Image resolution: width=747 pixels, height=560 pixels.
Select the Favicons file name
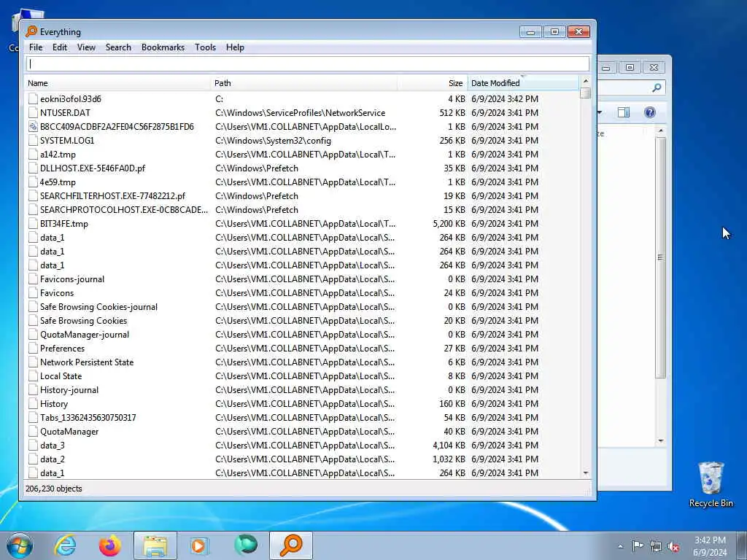57,293
